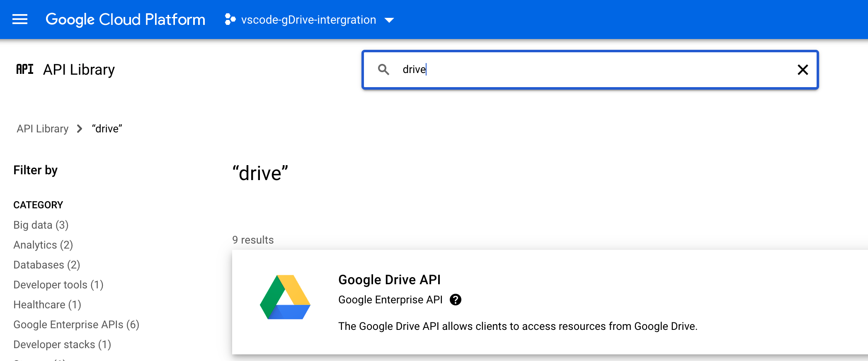Select the Developer tools filter
The height and width of the screenshot is (361, 868).
(x=58, y=285)
